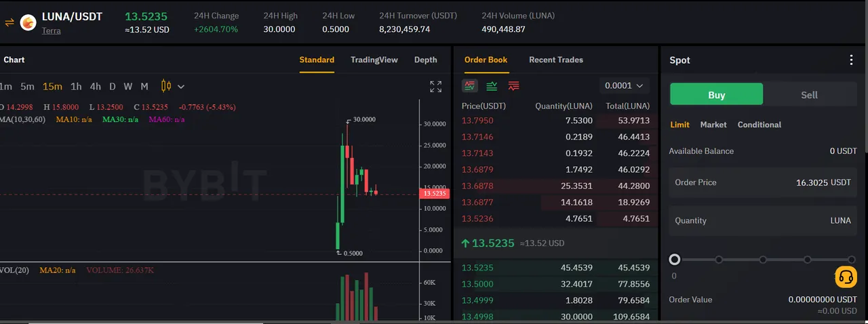Switch to the Depth chart tab
Screen dimensions: 868x324
tap(426, 60)
